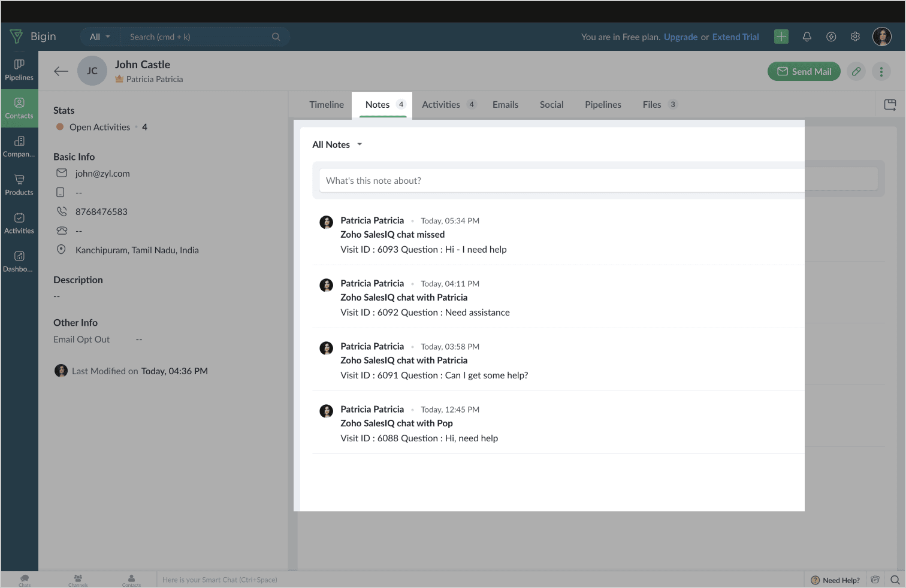Viewport: 906px width, 588px height.
Task: Open the settings gear
Action: click(855, 37)
